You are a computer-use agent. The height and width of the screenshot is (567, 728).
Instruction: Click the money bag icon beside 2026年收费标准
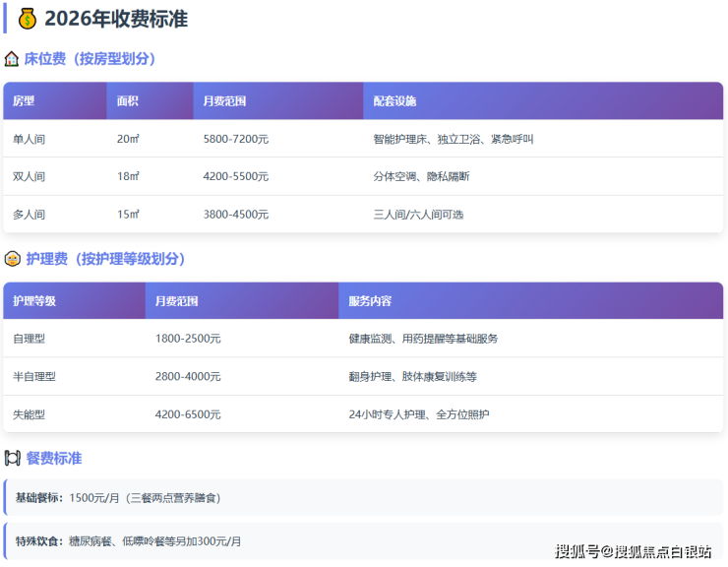[x=27, y=19]
